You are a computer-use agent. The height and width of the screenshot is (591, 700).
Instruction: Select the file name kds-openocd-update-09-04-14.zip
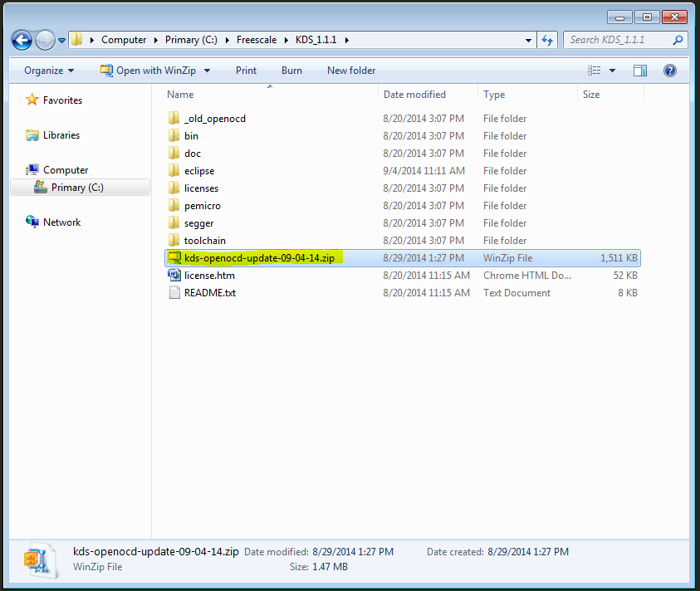(259, 258)
